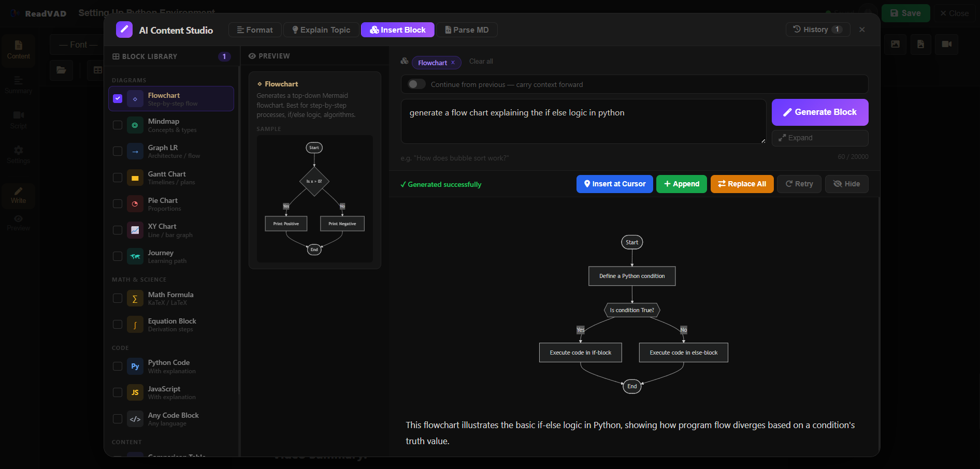
Task: Expand the prompt editor with Expand button
Action: [x=820, y=138]
